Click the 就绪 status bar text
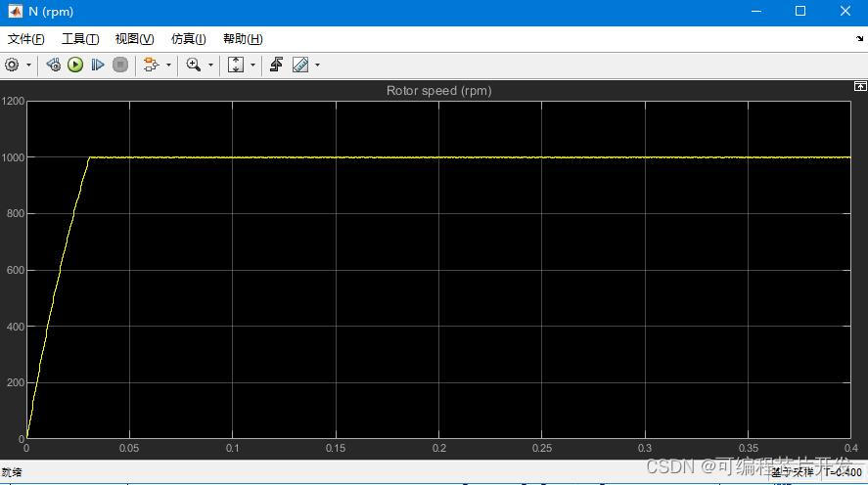The height and width of the screenshot is (485, 868). pyautogui.click(x=12, y=472)
